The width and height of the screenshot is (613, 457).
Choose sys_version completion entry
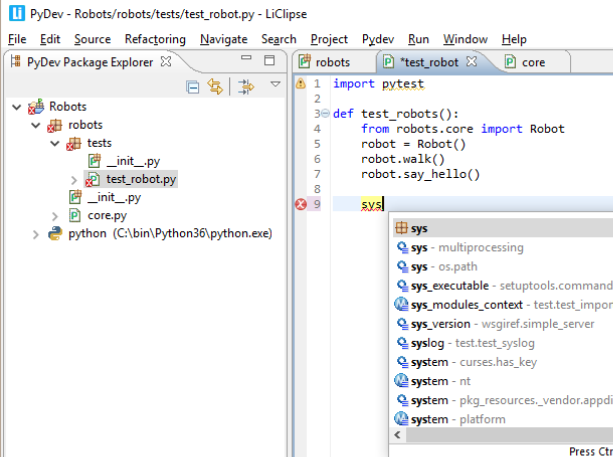[x=502, y=324]
